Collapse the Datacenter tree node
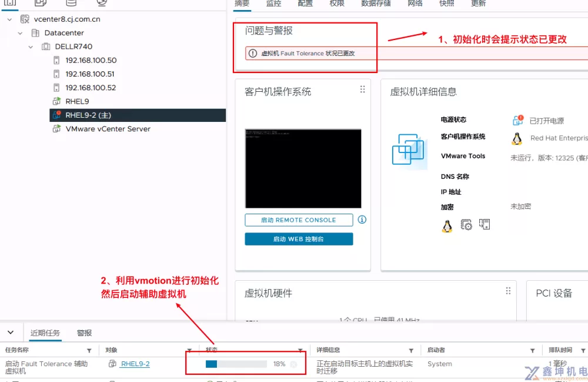588x382 pixels. click(20, 33)
